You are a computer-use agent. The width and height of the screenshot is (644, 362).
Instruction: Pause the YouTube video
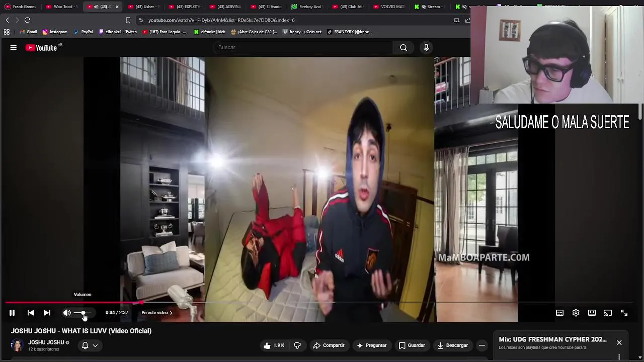point(12,313)
